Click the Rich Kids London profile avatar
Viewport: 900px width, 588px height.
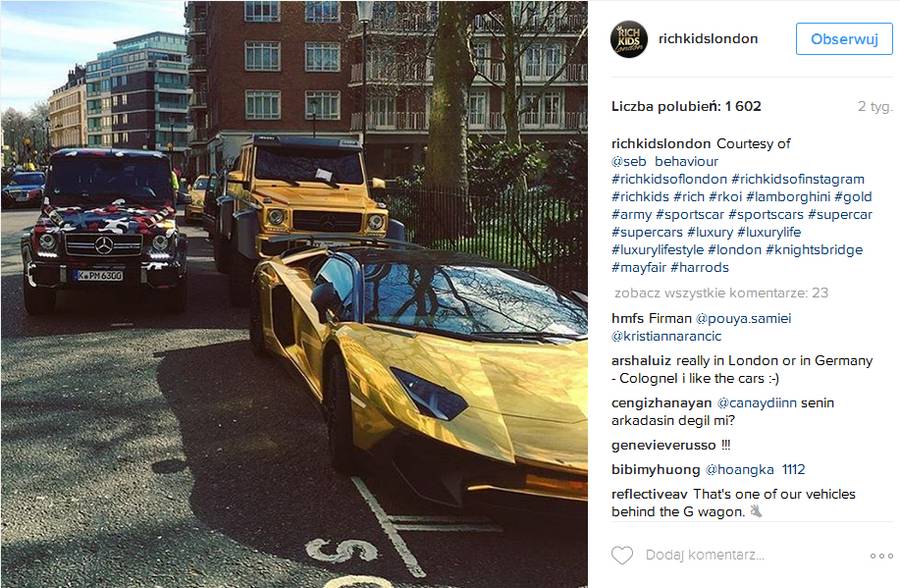[x=629, y=39]
